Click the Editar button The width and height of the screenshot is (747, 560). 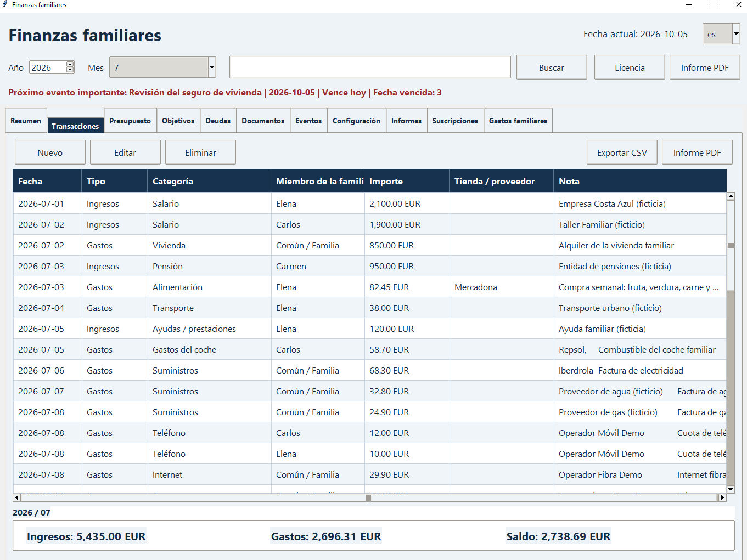pos(125,152)
